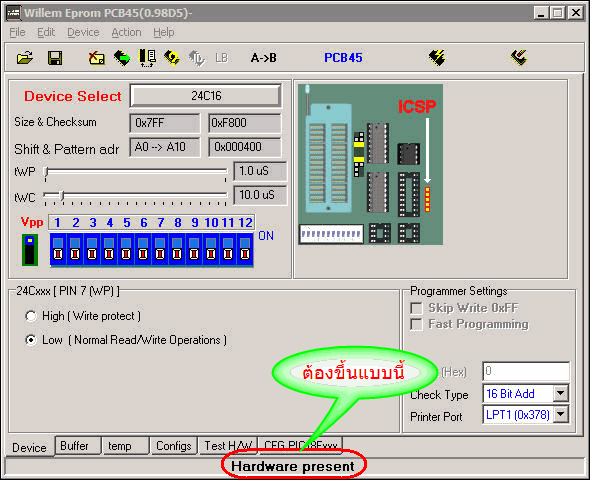The image size is (593, 480).
Task: Toggle DIP switch 1
Action: 58,249
